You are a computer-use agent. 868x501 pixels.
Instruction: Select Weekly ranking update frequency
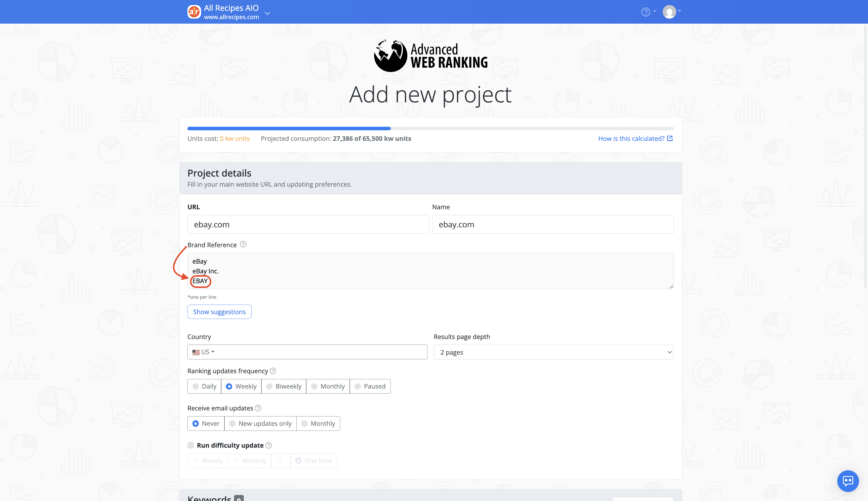(x=241, y=386)
